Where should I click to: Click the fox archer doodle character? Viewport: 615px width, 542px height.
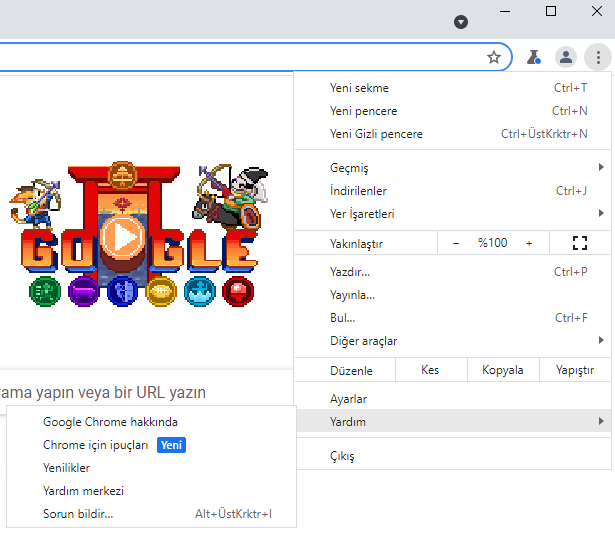(x=35, y=204)
